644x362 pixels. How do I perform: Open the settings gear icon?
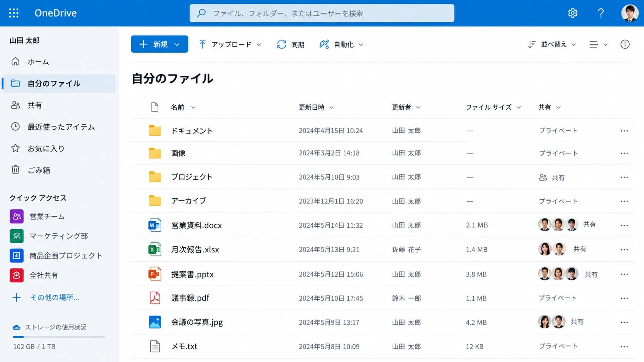tap(573, 13)
